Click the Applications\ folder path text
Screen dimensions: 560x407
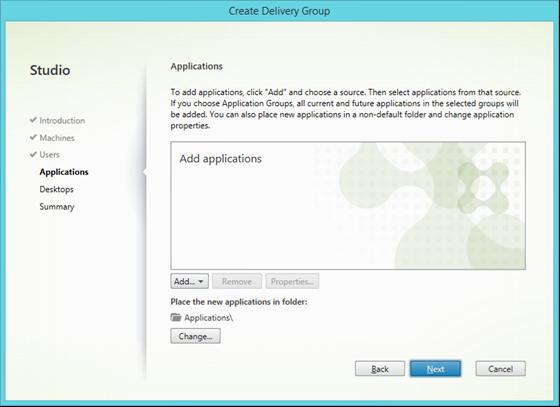tap(209, 318)
